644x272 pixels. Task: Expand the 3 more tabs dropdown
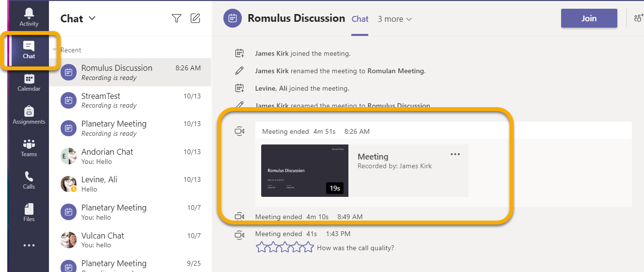coord(395,19)
